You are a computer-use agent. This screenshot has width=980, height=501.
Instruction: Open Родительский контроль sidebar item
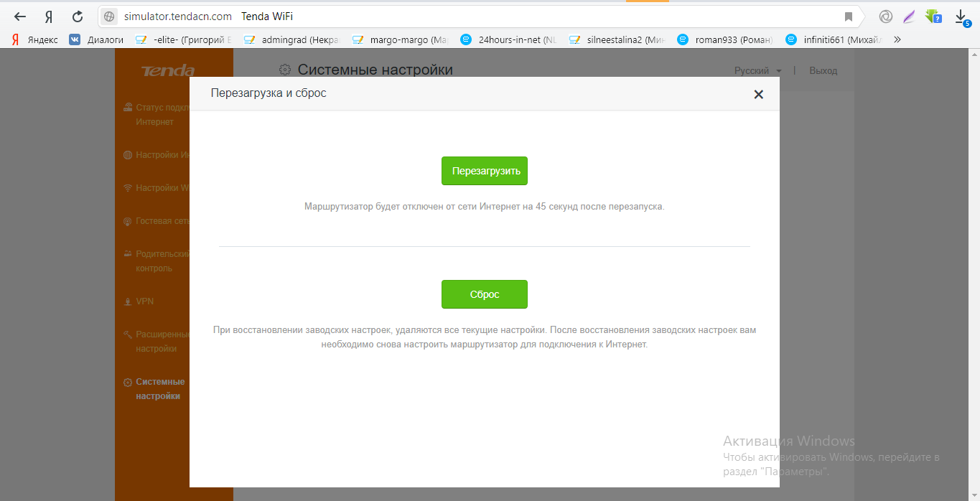point(156,261)
